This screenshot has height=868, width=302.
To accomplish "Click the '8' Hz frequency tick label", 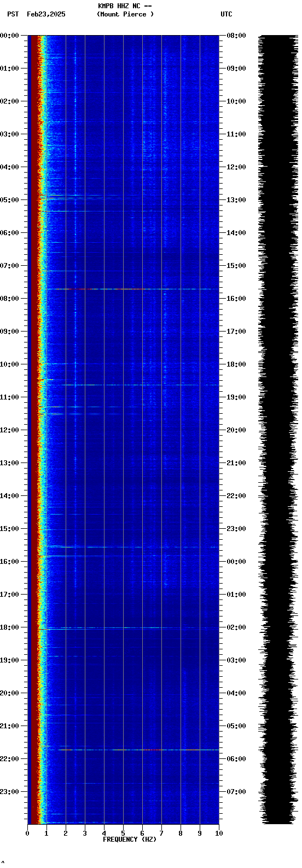I will point(181,833).
